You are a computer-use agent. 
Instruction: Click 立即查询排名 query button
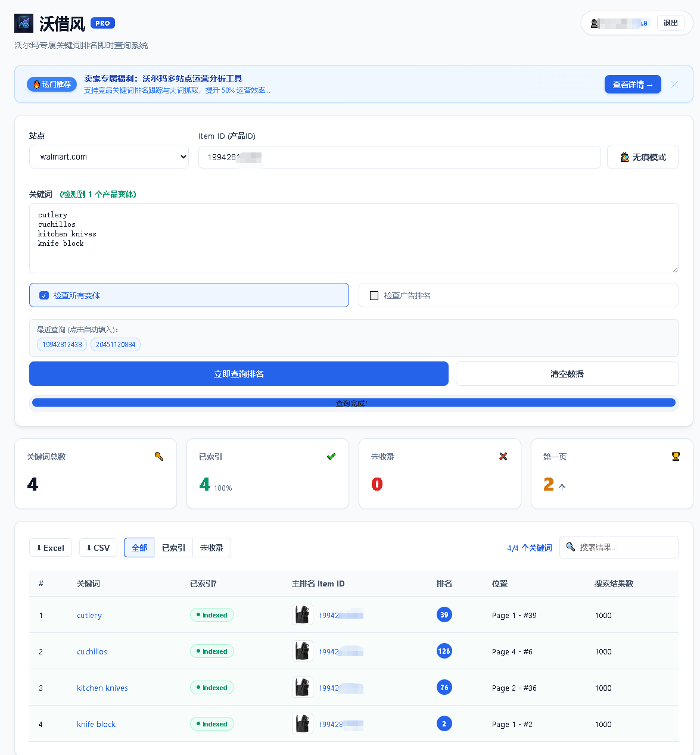(x=239, y=374)
